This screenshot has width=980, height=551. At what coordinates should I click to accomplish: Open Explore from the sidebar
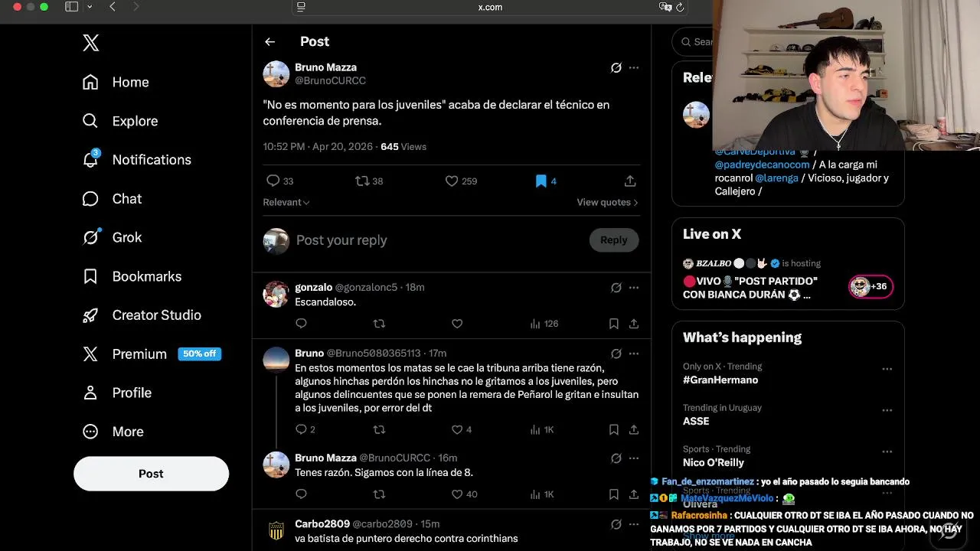click(x=120, y=121)
